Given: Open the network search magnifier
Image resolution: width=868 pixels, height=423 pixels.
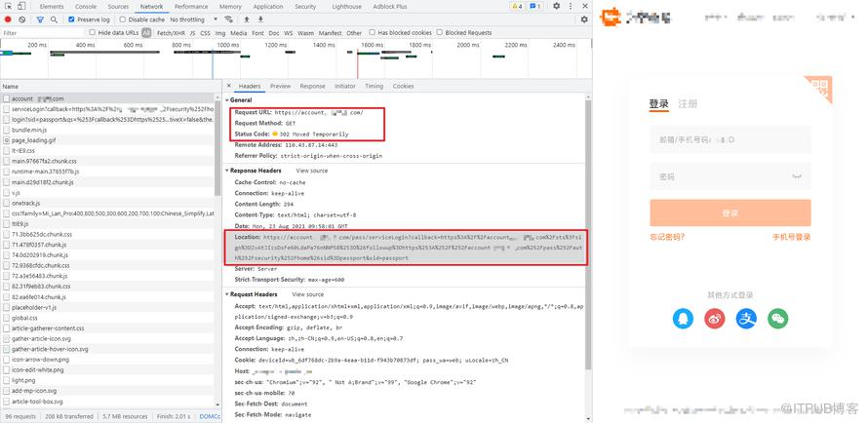Looking at the screenshot, I should (x=54, y=19).
